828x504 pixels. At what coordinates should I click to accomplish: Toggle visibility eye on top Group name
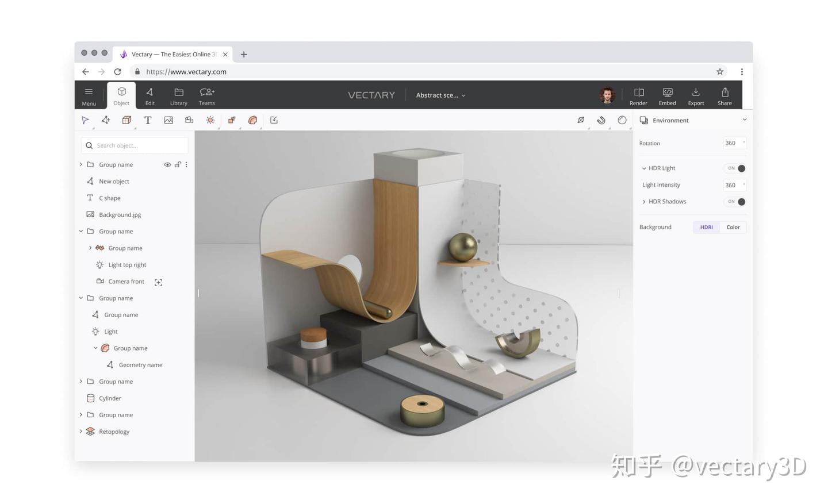pyautogui.click(x=167, y=164)
